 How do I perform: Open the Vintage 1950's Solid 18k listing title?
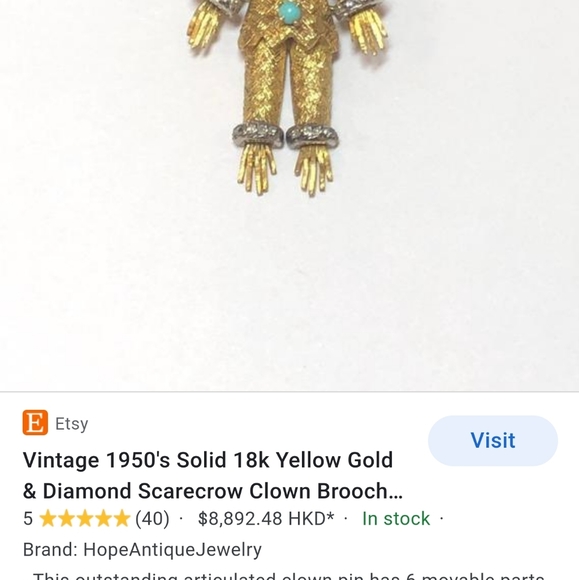(213, 476)
